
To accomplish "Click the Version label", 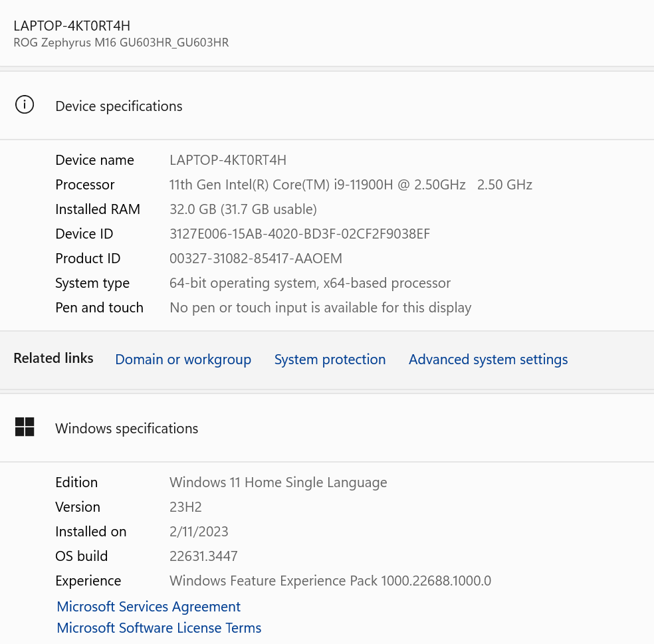I will tap(78, 507).
